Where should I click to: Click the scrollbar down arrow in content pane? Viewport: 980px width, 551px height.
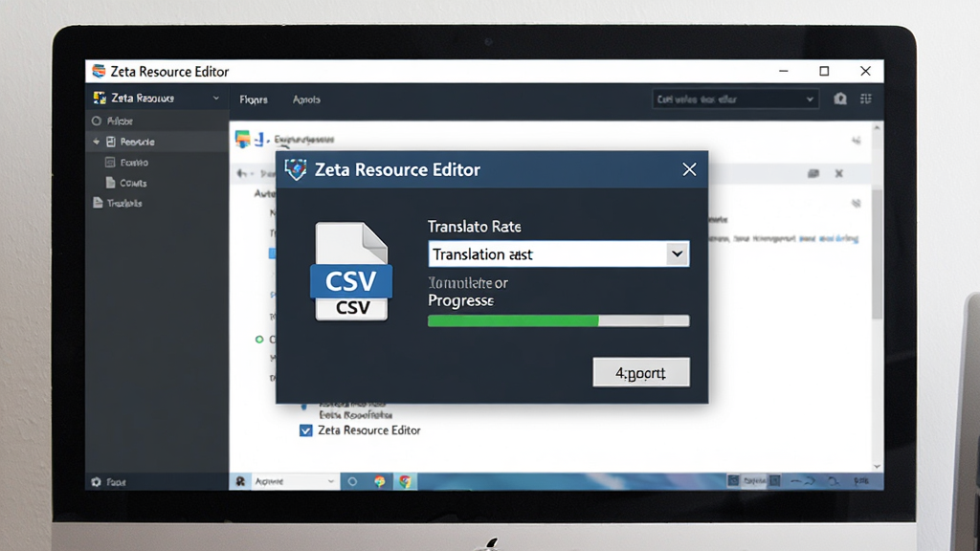point(877,466)
